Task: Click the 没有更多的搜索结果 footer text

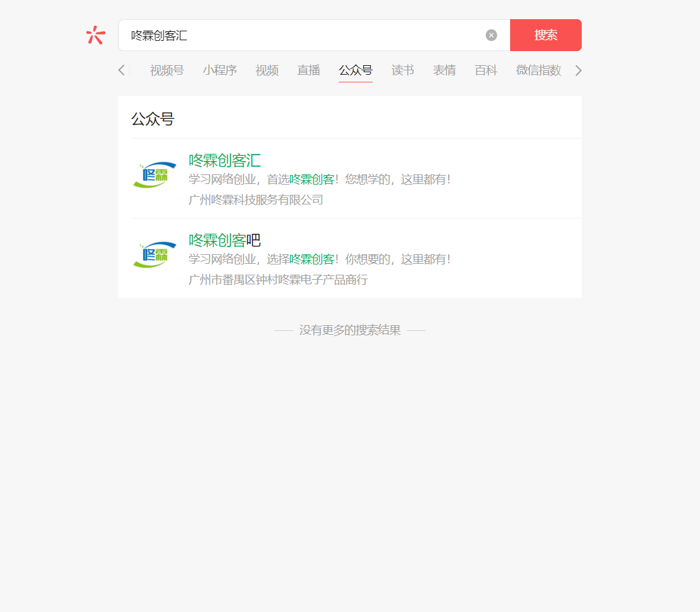Action: [x=350, y=330]
